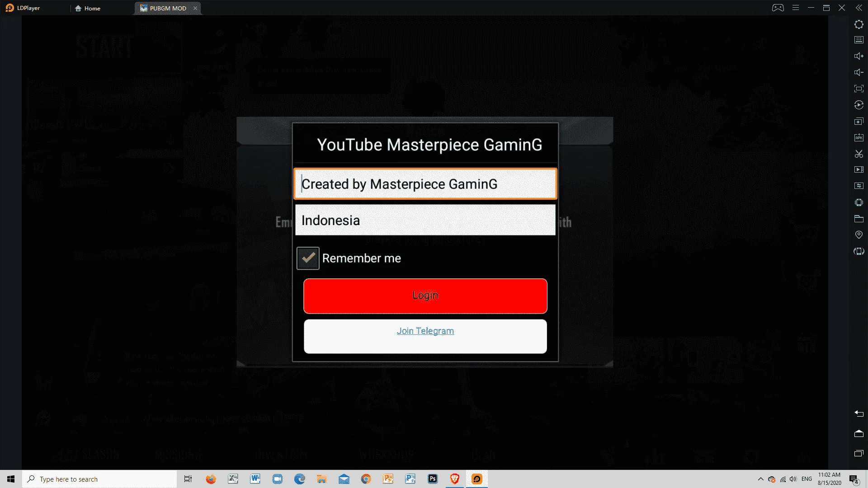Image resolution: width=868 pixels, height=488 pixels.
Task: Open virtual GPS location icon
Action: pos(859,235)
